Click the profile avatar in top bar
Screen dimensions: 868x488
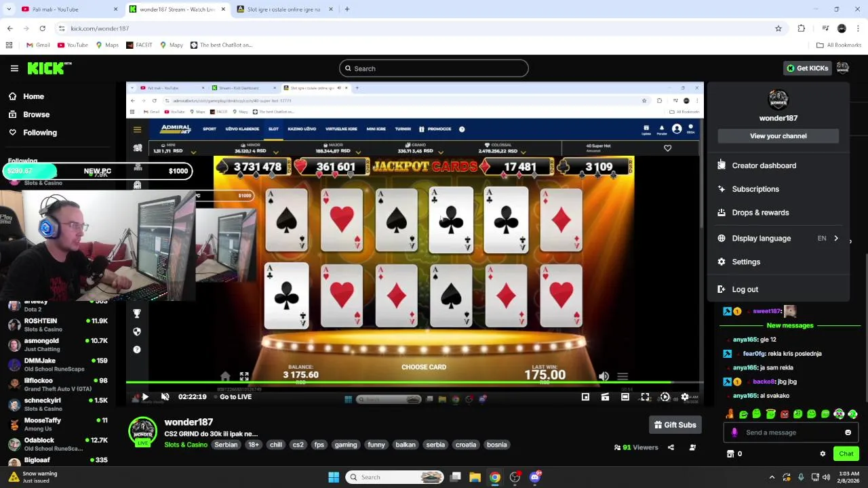(842, 68)
